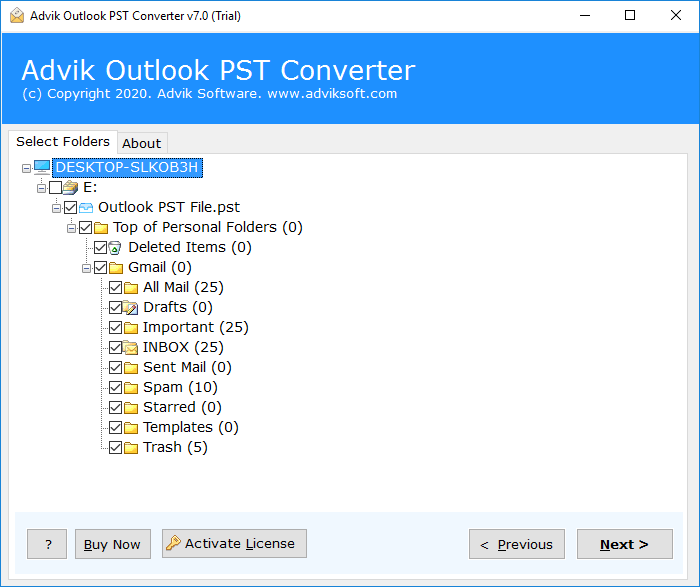700x587 pixels.
Task: Go back with the Previous button
Action: (x=517, y=544)
